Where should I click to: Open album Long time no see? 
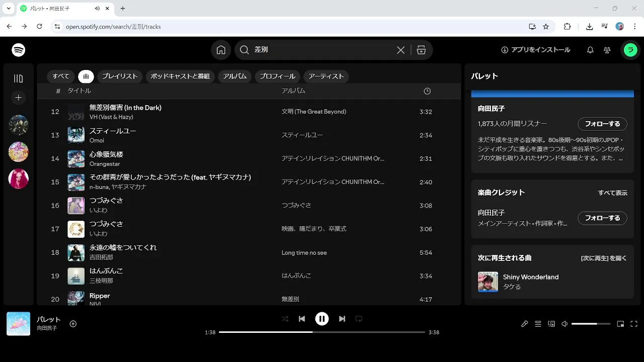pos(304,252)
